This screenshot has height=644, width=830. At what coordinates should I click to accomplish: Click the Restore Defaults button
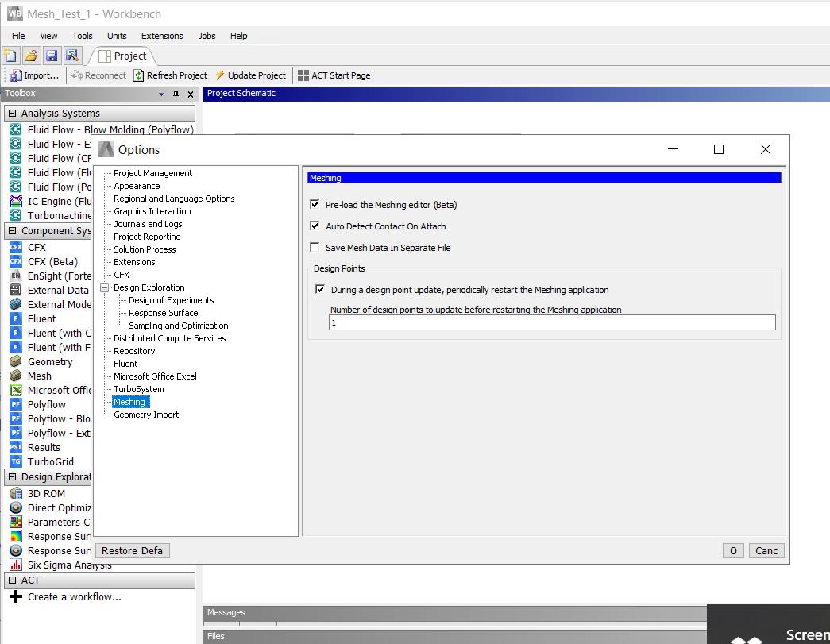pyautogui.click(x=132, y=550)
